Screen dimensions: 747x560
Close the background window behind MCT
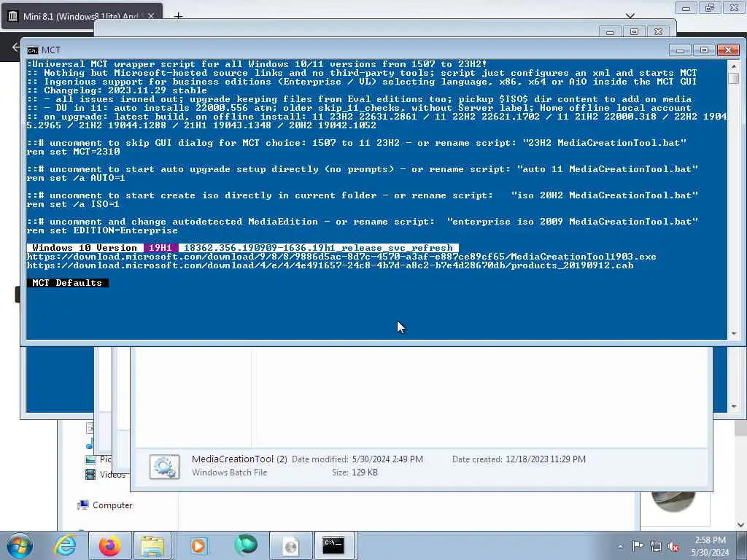tap(659, 31)
